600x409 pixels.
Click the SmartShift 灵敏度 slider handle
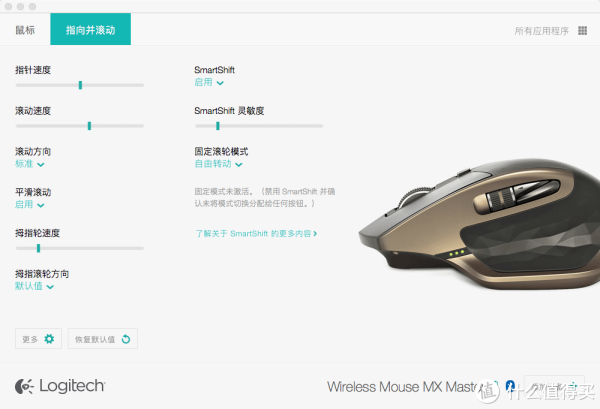tap(218, 125)
